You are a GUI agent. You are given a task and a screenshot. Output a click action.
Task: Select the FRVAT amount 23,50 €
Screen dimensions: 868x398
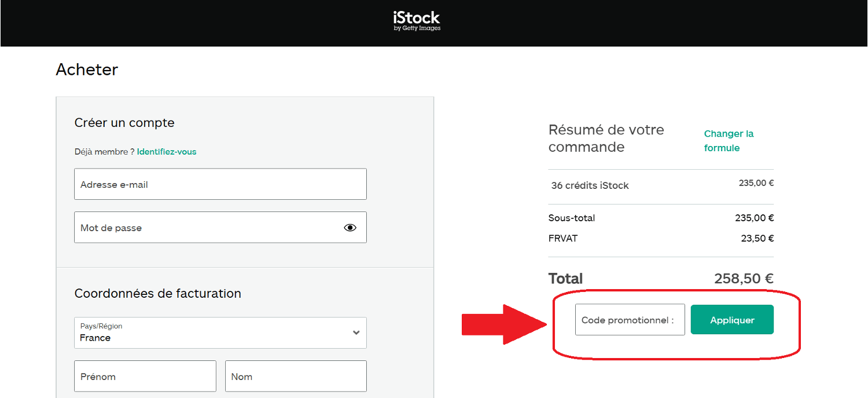point(757,238)
